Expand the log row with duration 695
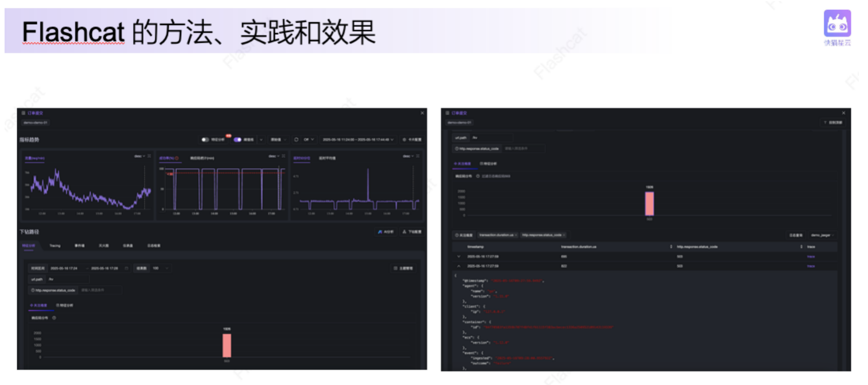The width and height of the screenshot is (868, 385). point(458,256)
